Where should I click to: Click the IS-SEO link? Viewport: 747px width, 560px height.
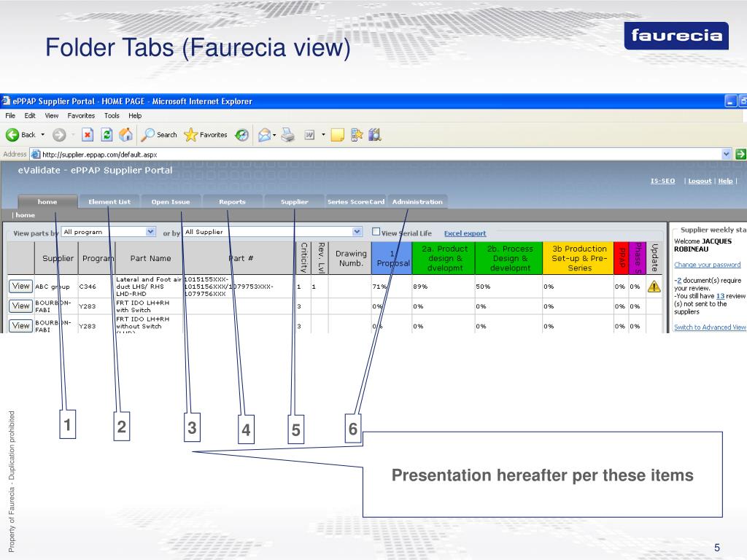pos(662,181)
